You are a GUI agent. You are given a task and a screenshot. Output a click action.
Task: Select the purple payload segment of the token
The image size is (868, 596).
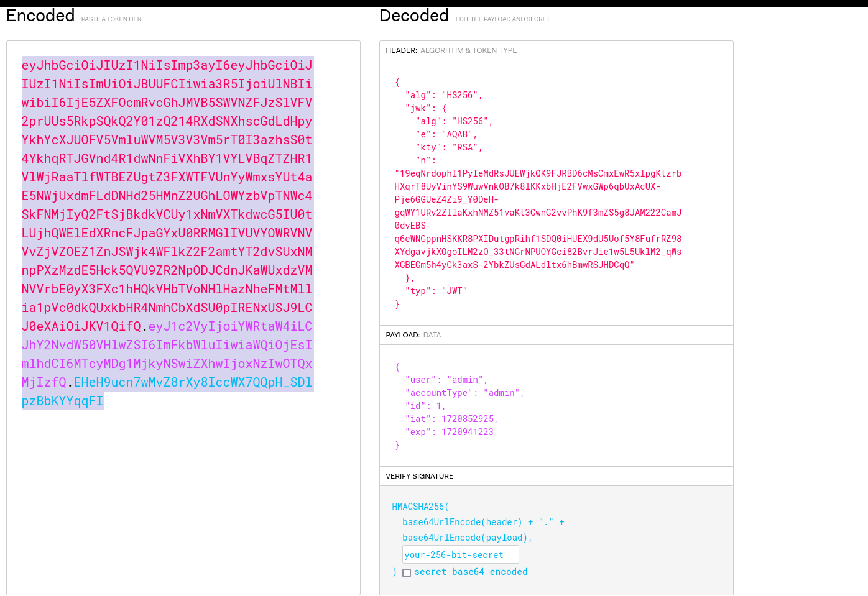[x=168, y=354]
